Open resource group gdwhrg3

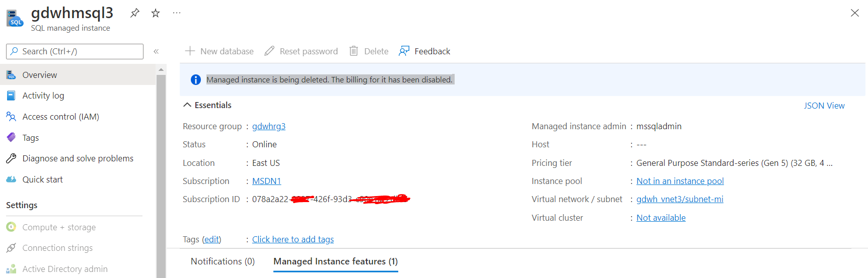click(269, 126)
